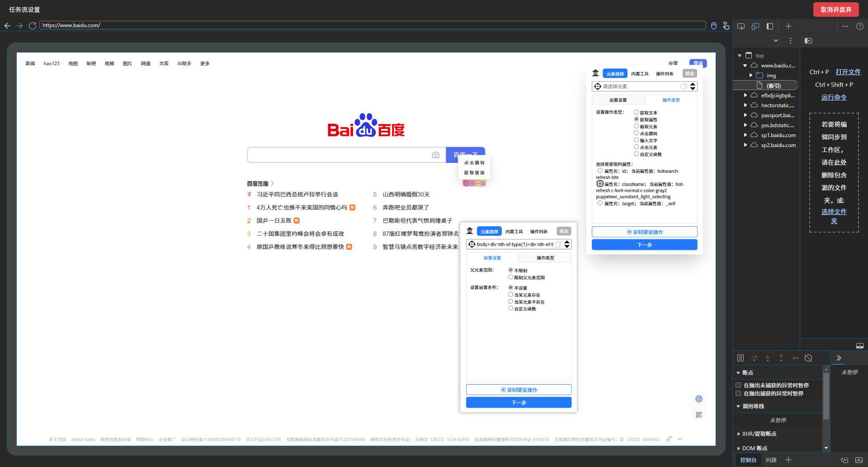Image resolution: width=868 pixels, height=467 pixels.
Task: Select 提取文本 operation type radio
Action: tap(637, 112)
